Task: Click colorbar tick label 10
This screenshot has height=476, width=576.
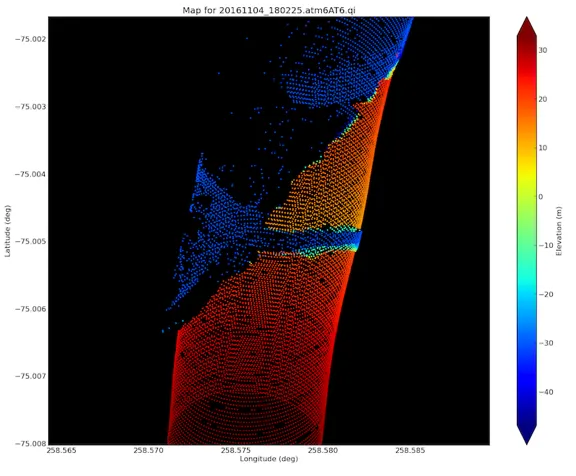Action: [543, 148]
